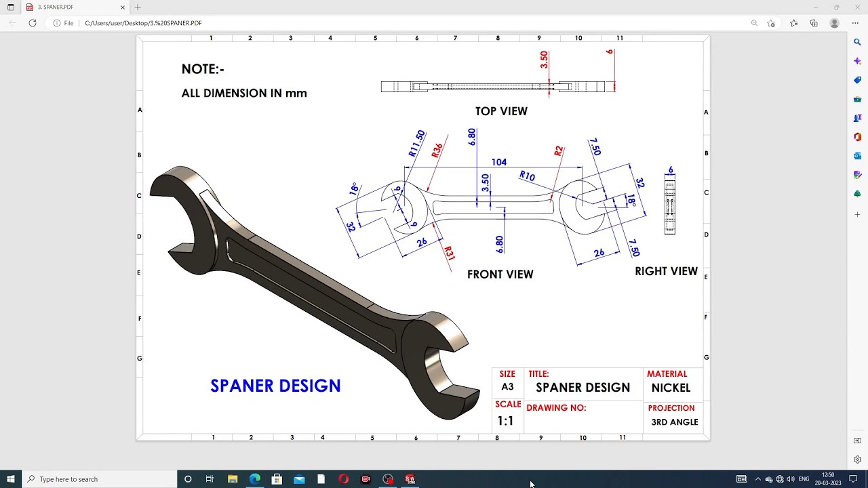Add a sidebar app with plus
This screenshot has height=488, width=868.
click(857, 214)
